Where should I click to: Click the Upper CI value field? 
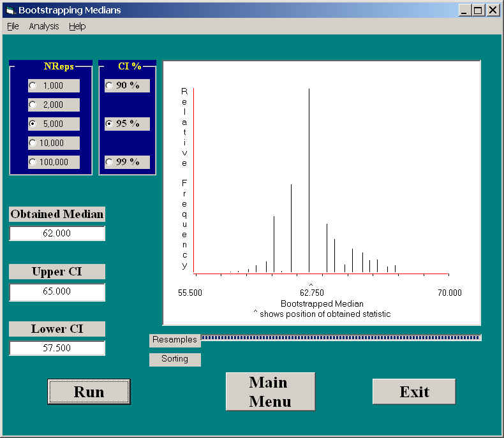click(57, 292)
